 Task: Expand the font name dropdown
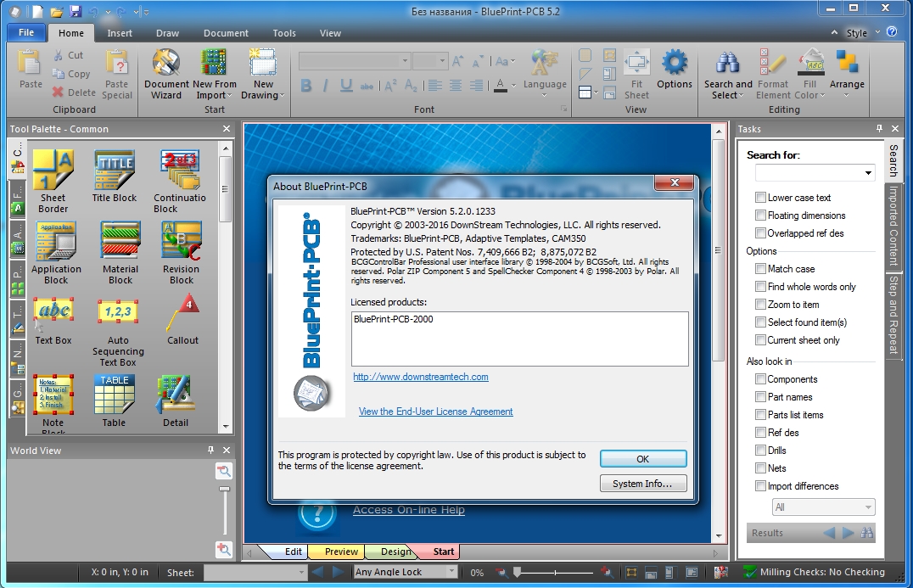click(405, 60)
